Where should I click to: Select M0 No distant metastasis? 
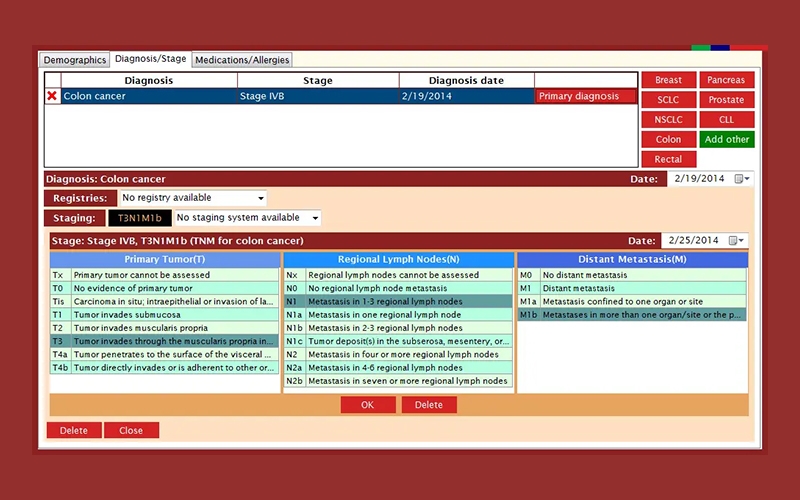[x=633, y=275]
